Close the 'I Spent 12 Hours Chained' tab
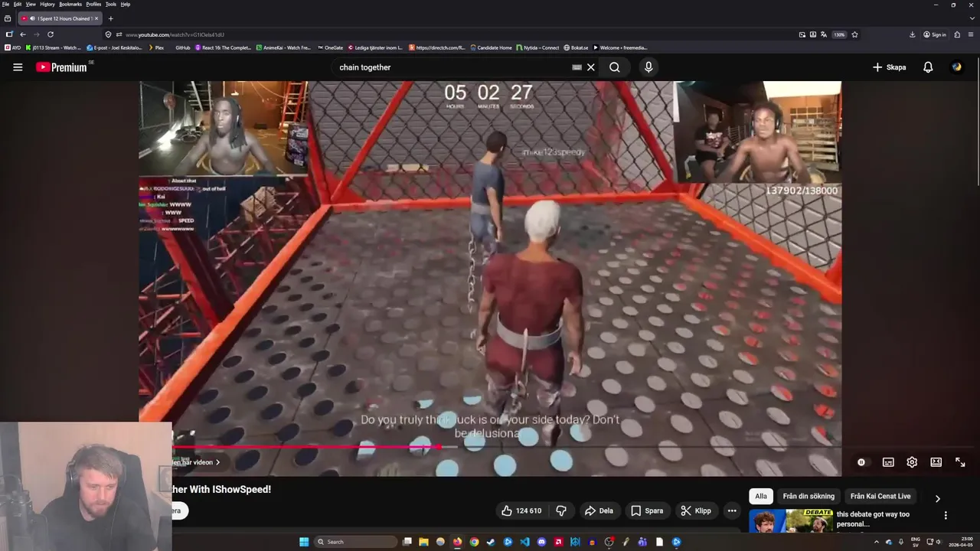The image size is (980, 551). [x=96, y=18]
